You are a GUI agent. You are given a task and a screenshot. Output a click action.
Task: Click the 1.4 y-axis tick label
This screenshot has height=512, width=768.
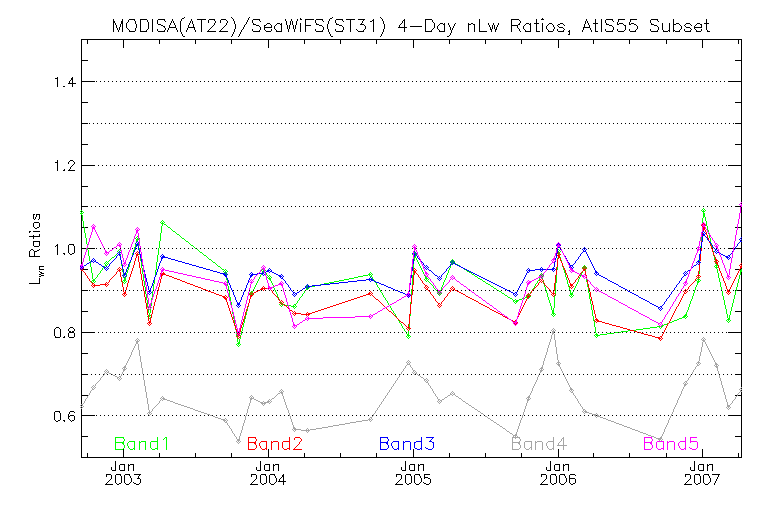click(x=64, y=82)
